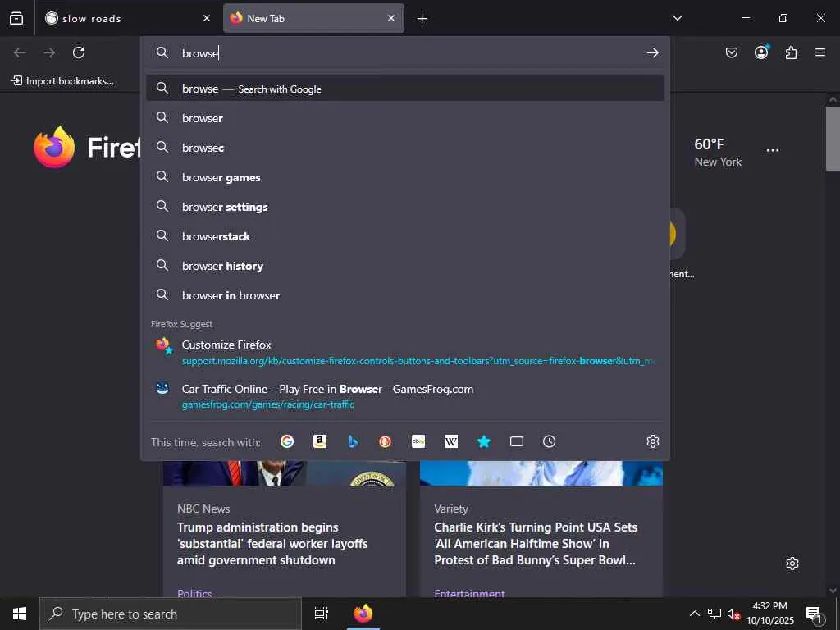
Task: Reload the current page
Action: pos(79,52)
